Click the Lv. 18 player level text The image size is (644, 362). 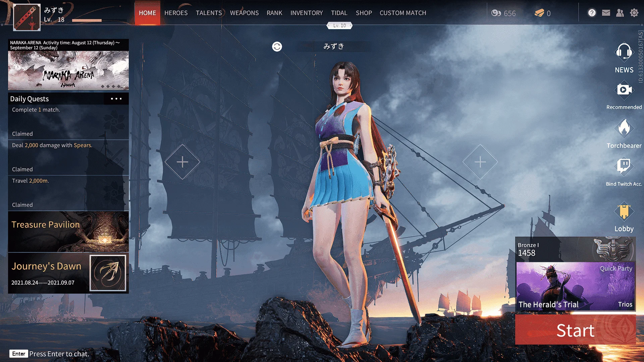(x=54, y=19)
